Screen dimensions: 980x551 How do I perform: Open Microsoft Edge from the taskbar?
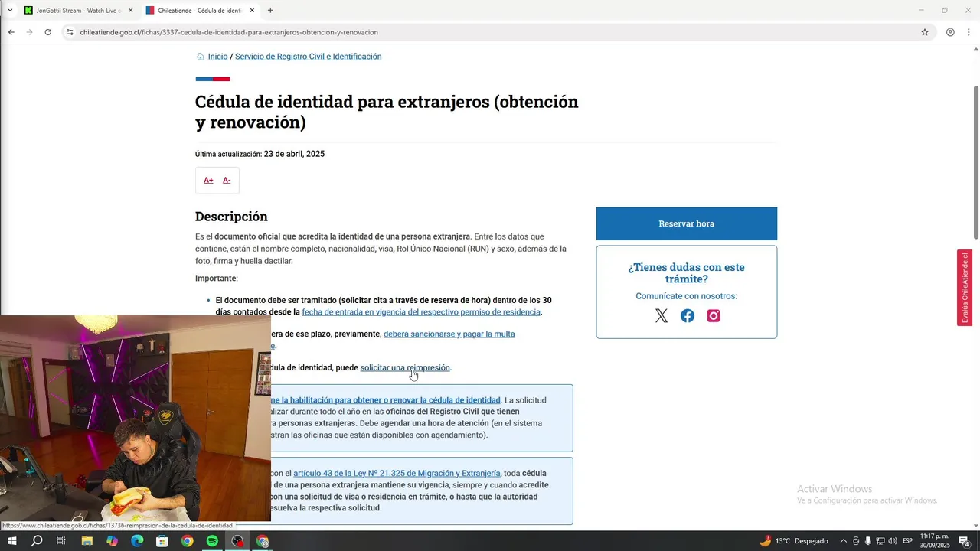[x=137, y=541]
